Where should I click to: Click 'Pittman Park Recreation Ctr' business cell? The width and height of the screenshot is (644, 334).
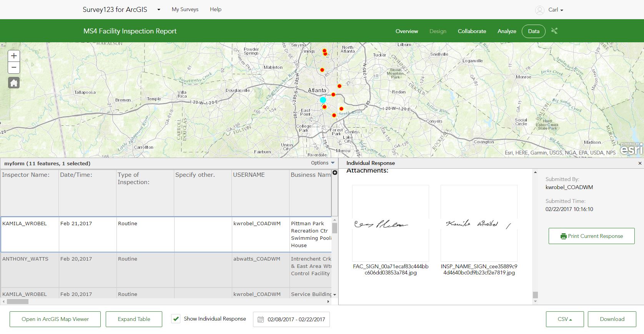click(x=311, y=234)
